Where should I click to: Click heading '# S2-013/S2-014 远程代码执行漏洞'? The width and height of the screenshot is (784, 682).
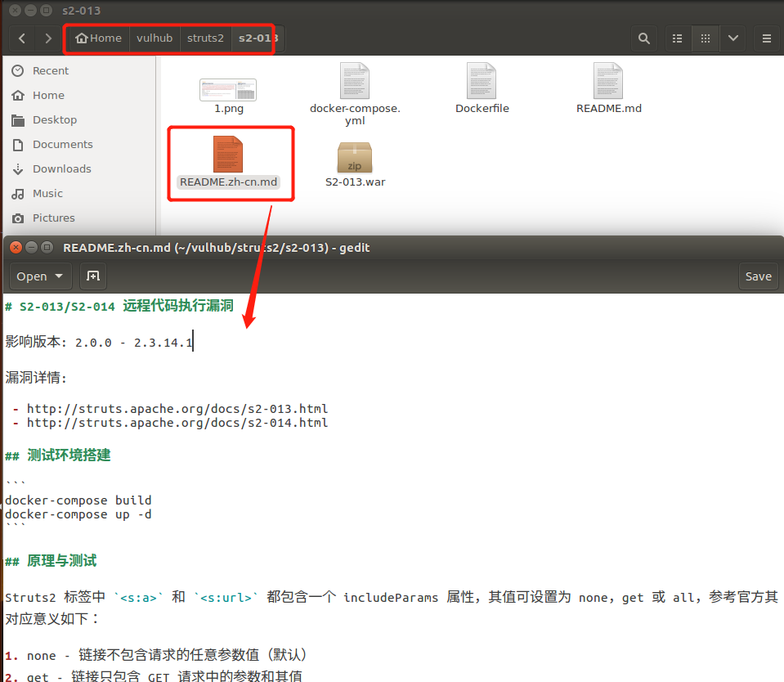tap(119, 306)
